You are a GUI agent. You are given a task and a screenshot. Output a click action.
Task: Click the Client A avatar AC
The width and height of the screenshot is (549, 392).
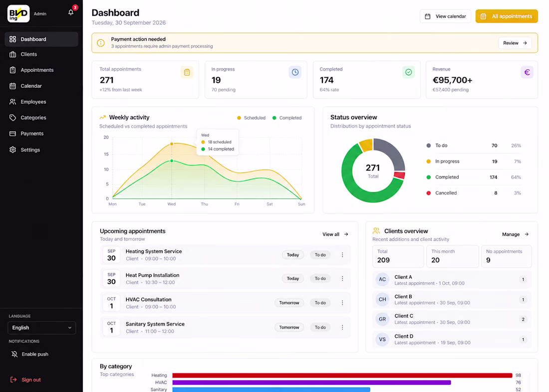382,280
